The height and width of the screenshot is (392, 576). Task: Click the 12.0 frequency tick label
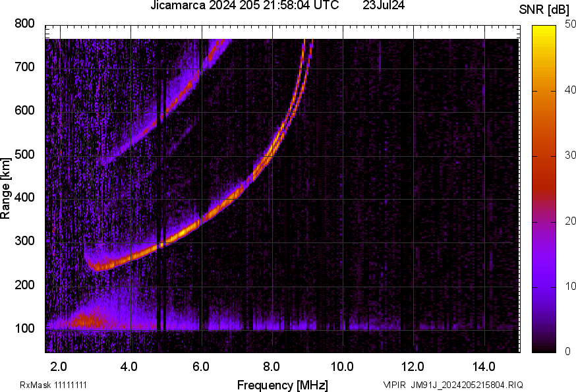(413, 366)
